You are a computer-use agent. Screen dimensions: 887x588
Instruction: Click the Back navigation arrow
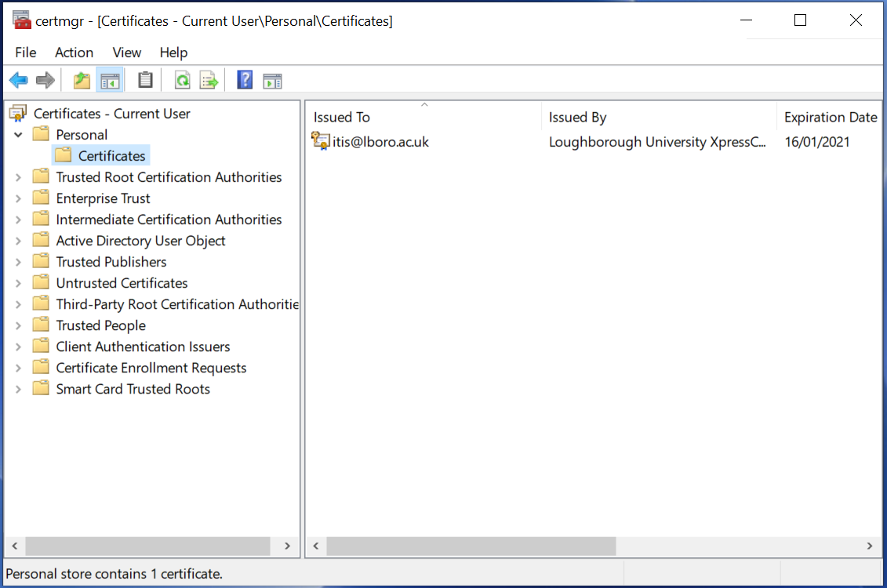pos(18,79)
